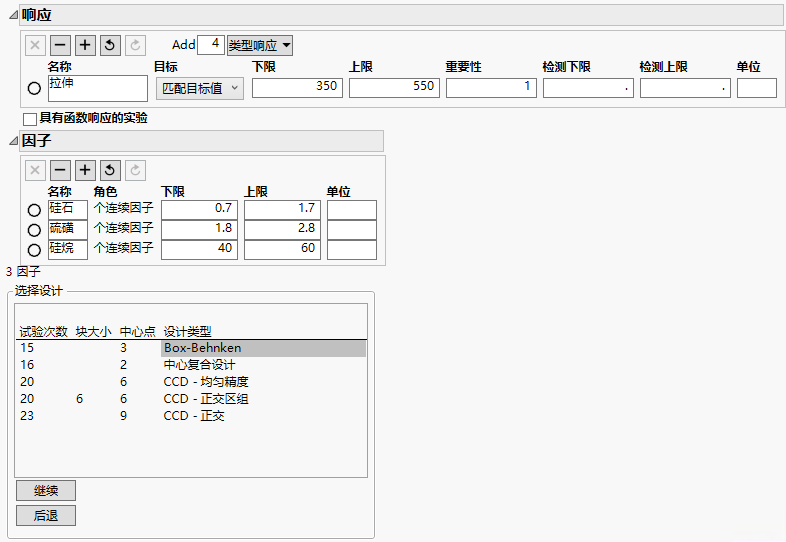Click the 硫磺 upper limit field 2.8

(282, 230)
